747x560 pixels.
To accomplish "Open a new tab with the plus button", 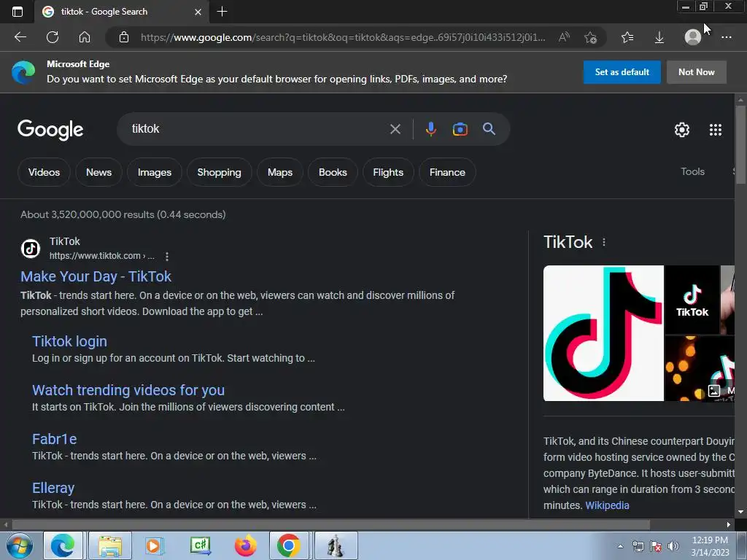I will click(x=222, y=12).
